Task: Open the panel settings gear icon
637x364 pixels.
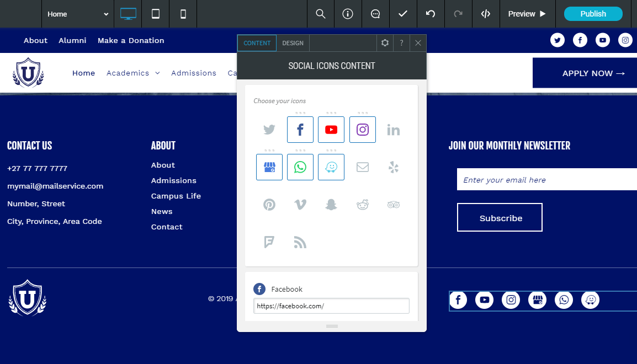Action: coord(385,43)
